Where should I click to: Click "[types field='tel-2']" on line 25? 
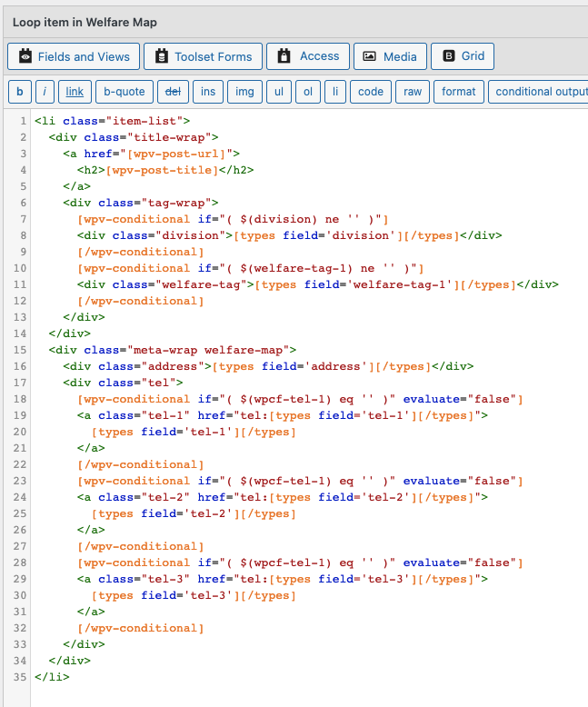[x=165, y=513]
